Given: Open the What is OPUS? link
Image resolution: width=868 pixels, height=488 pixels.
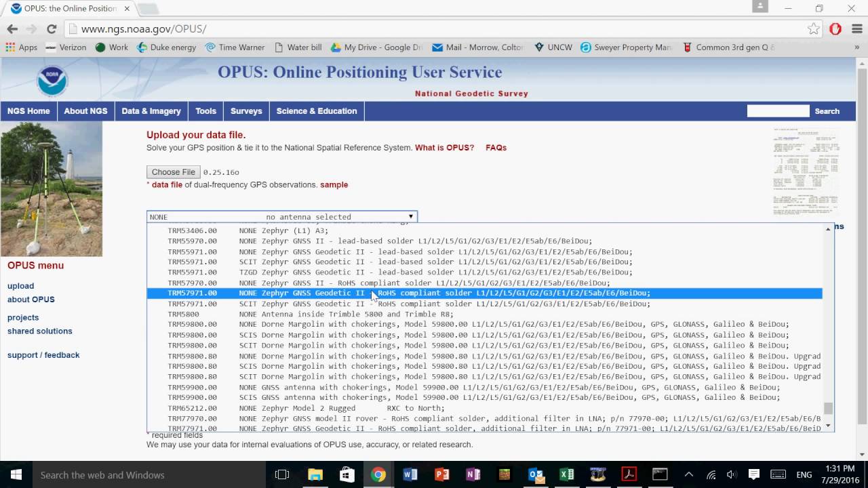Looking at the screenshot, I should pos(445,148).
